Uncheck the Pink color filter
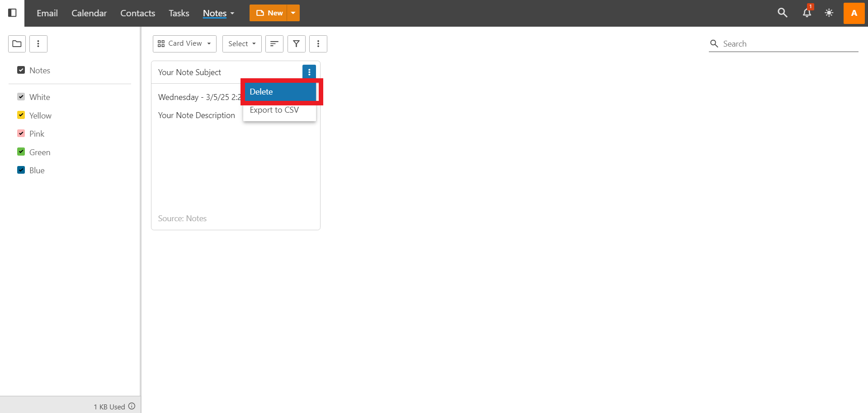This screenshot has width=868, height=413. coord(21,133)
